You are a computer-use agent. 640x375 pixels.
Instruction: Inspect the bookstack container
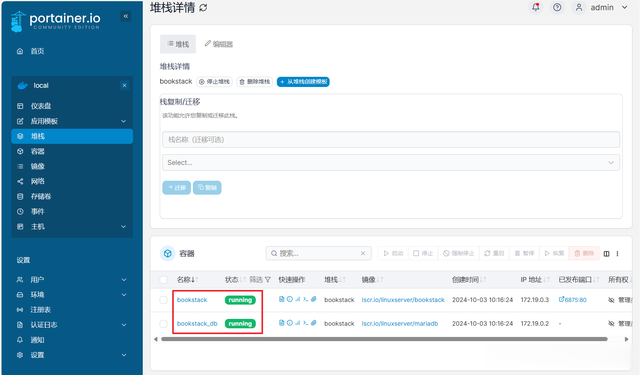click(289, 299)
